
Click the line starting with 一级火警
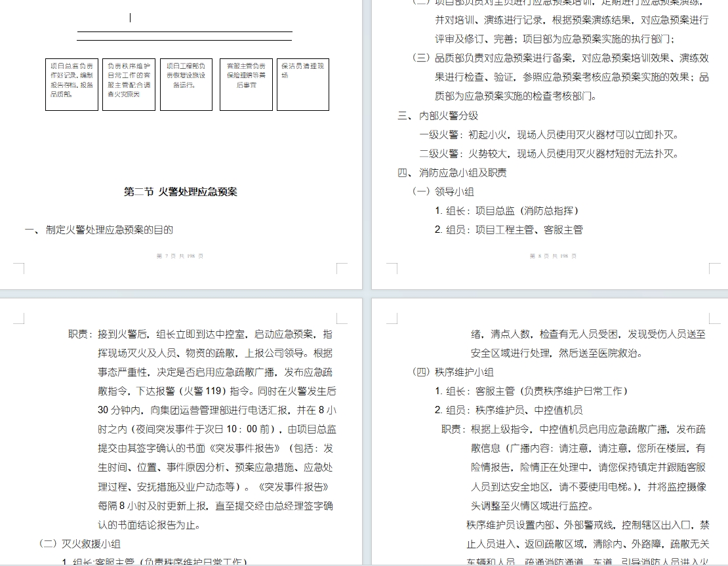548,135
